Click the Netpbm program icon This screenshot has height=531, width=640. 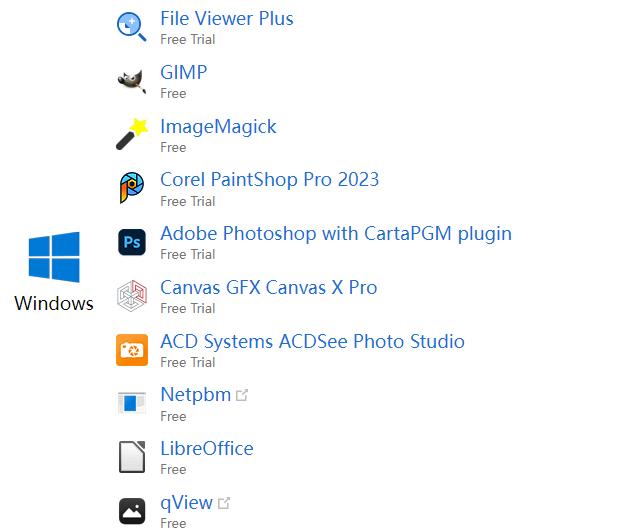tap(132, 403)
